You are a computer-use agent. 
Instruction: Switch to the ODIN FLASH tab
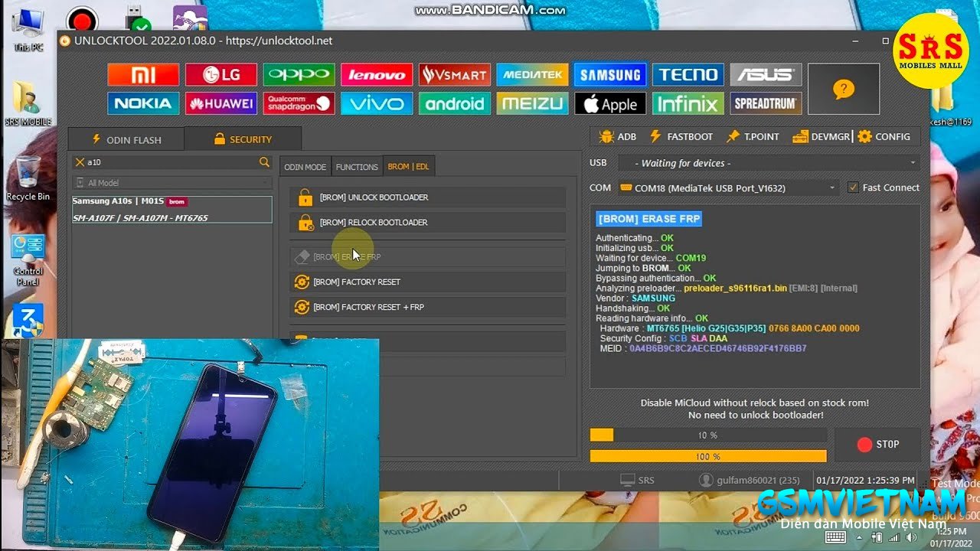pyautogui.click(x=126, y=140)
